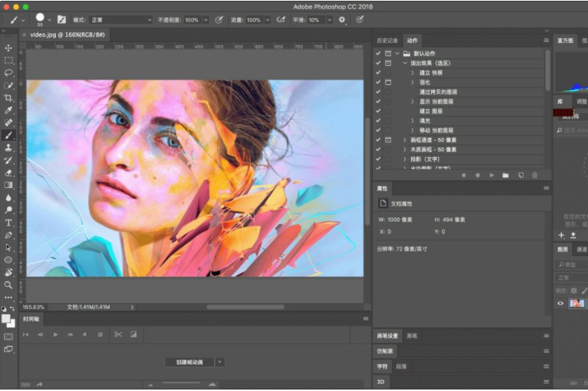Image resolution: width=588 pixels, height=391 pixels.
Task: Select the Horizontal Type tool
Action: click(x=9, y=222)
